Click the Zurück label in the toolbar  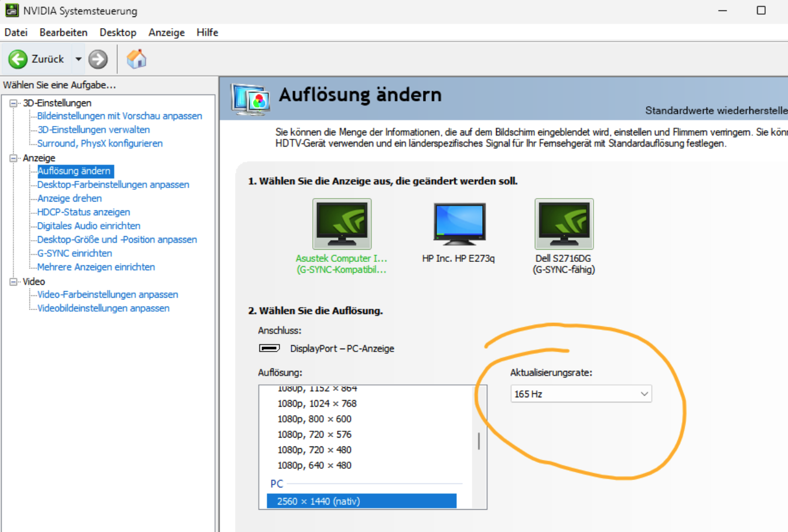pyautogui.click(x=47, y=59)
